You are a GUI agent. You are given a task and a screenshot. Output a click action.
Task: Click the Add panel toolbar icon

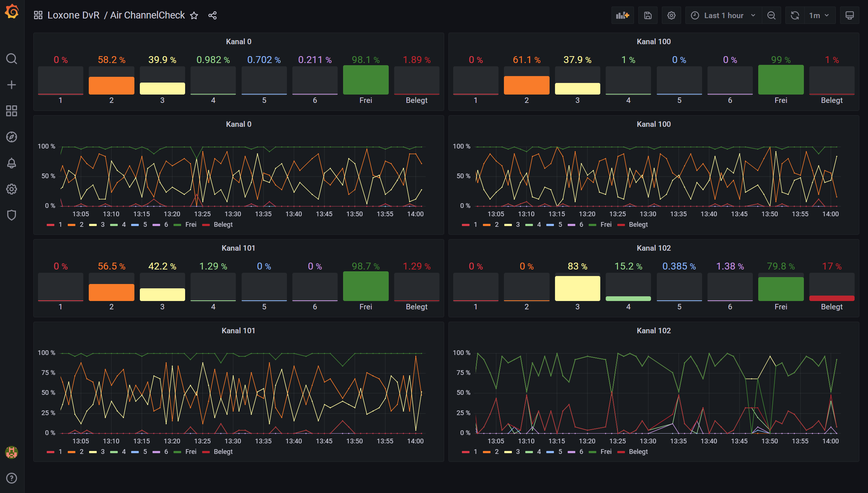pos(622,16)
